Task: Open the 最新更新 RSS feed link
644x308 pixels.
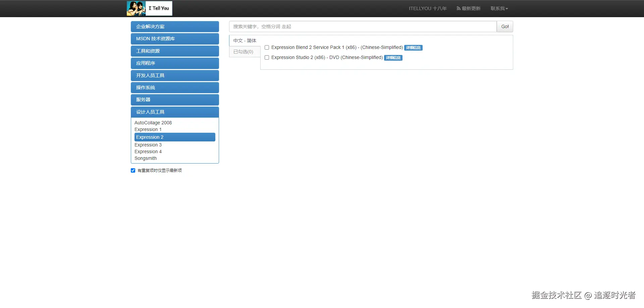Action: tap(469, 8)
